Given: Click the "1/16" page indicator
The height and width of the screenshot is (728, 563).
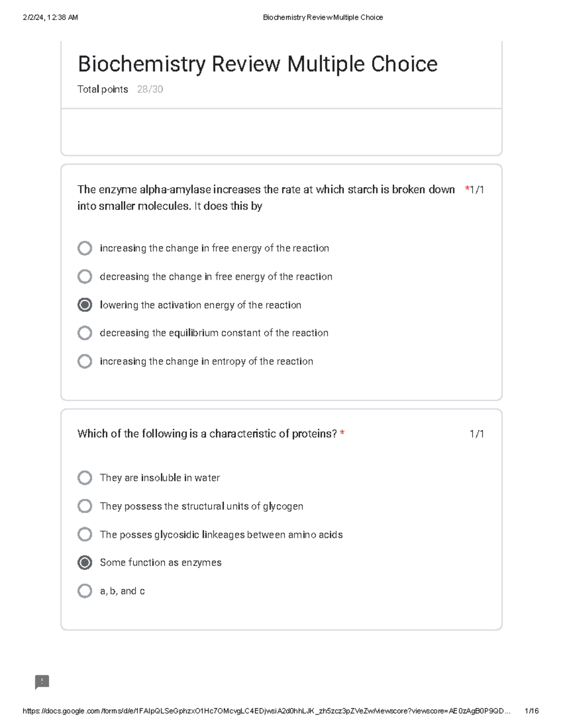Looking at the screenshot, I should (532, 711).
